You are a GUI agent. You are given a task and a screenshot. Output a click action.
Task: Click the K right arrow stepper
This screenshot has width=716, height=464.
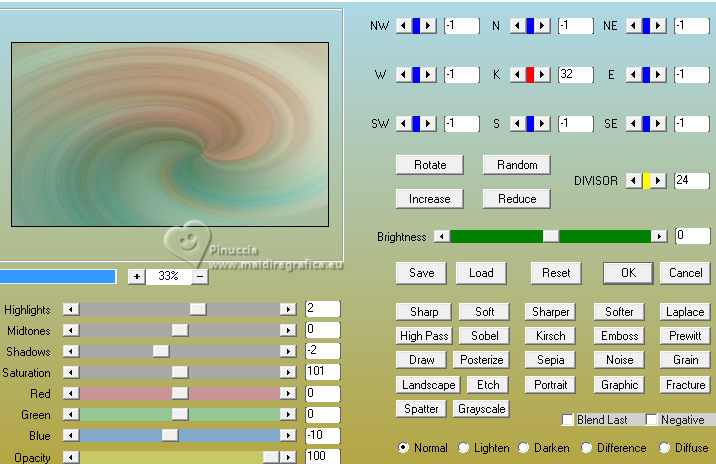[x=542, y=74]
